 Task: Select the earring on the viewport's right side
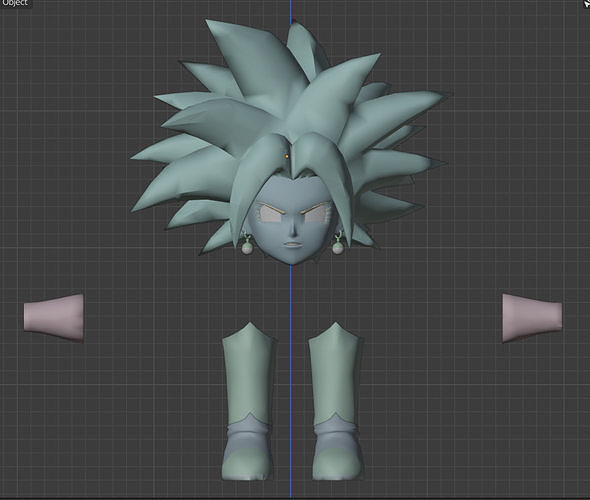[x=337, y=244]
